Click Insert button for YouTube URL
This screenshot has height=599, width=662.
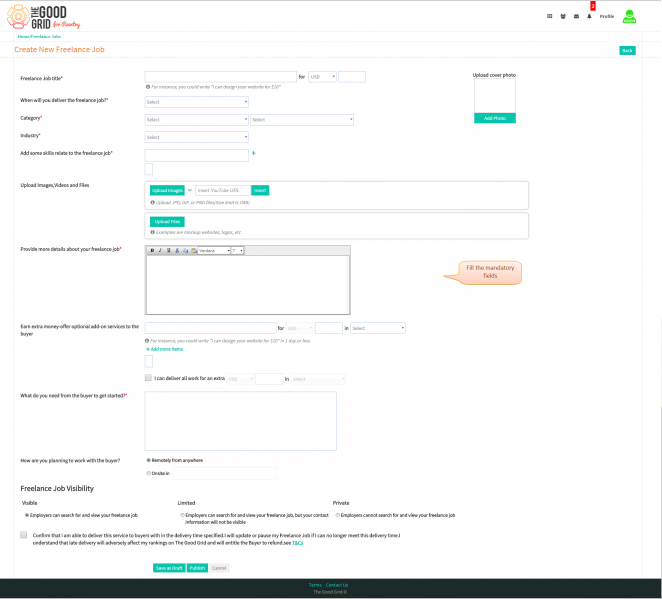tap(260, 190)
